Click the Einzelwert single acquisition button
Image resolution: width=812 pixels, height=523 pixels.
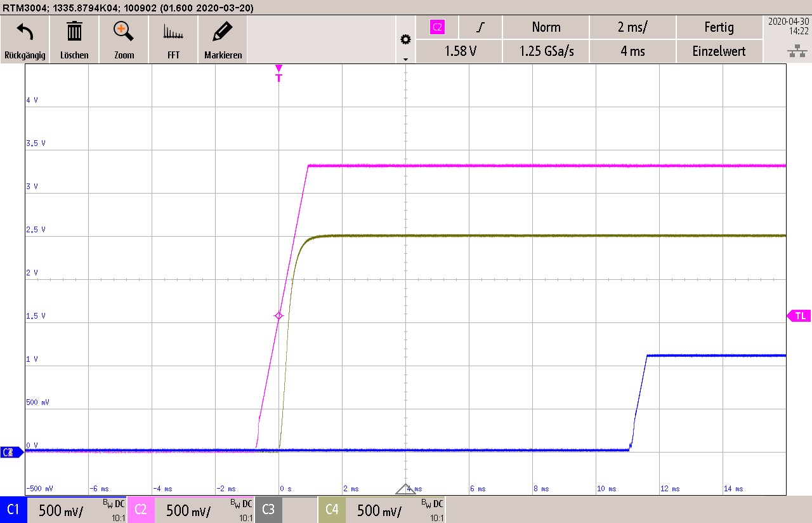[x=719, y=51]
